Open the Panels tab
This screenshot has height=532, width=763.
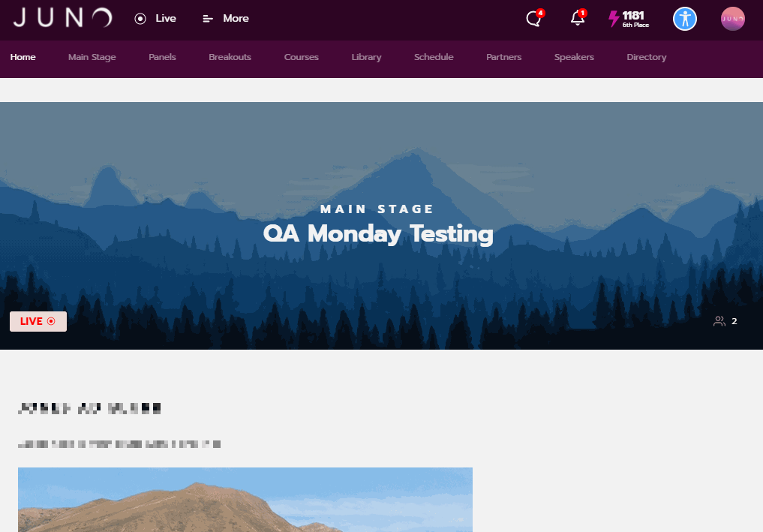click(162, 57)
